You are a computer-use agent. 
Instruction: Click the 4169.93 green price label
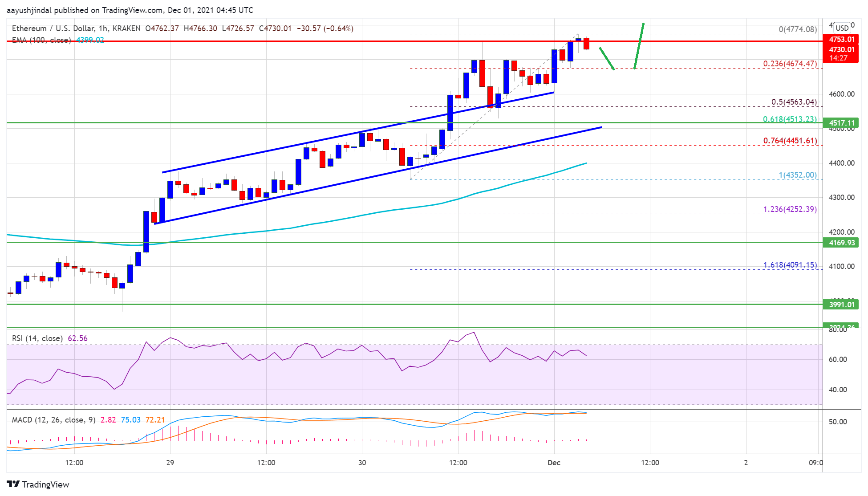click(x=841, y=243)
